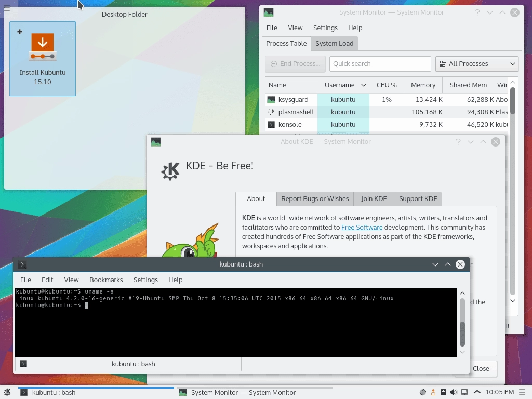Select the About tab in About KDE

point(256,199)
